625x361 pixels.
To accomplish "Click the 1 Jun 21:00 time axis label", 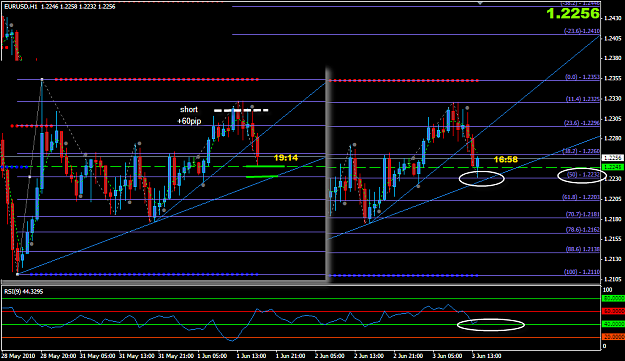I will tap(291, 356).
